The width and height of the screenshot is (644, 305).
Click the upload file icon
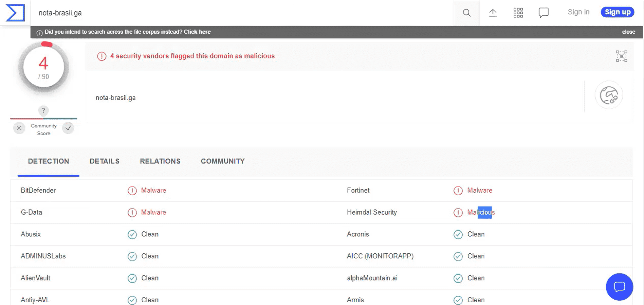pos(493,13)
